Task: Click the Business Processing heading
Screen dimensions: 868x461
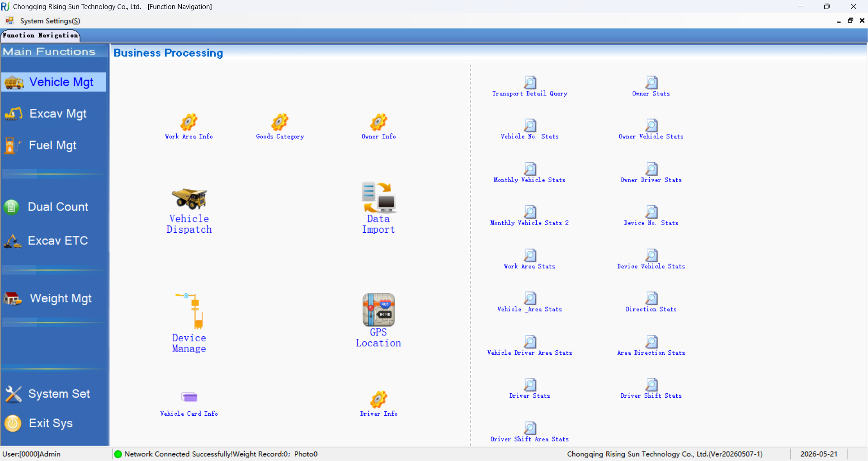Action: coord(168,53)
